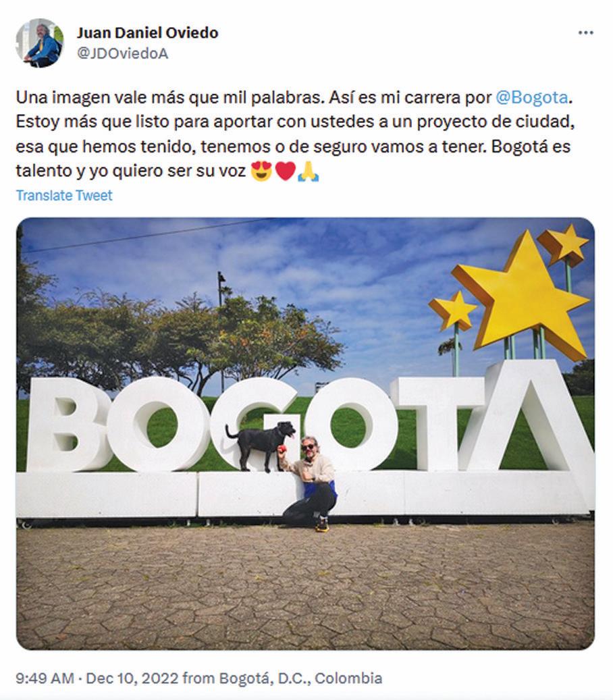Screen dimensions: 613x700
Task: Click the Dec 10, 2022 date
Action: [x=132, y=678]
